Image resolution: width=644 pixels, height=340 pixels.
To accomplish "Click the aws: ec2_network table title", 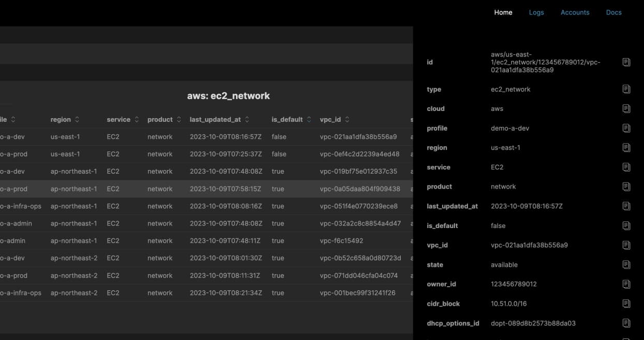I will [228, 96].
